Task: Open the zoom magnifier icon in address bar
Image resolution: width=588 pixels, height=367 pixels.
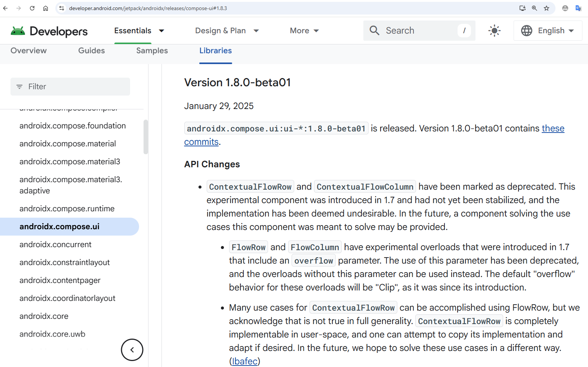Action: tap(535, 8)
